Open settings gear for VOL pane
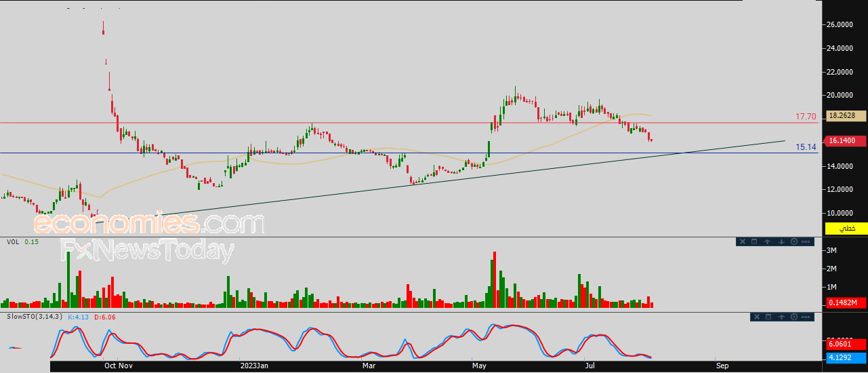The image size is (868, 373). pyautogui.click(x=794, y=241)
